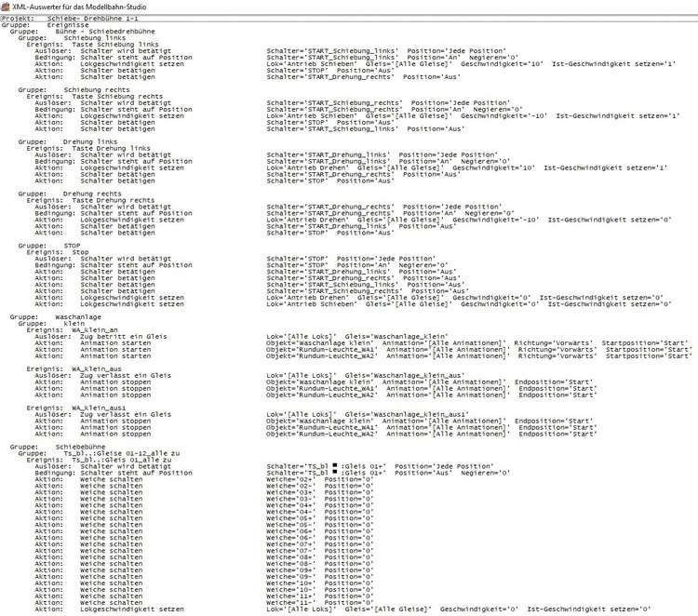This screenshot has width=698, height=616.
Task: Select 'Ereignis: Taste Drehung links'
Action: tap(88, 148)
